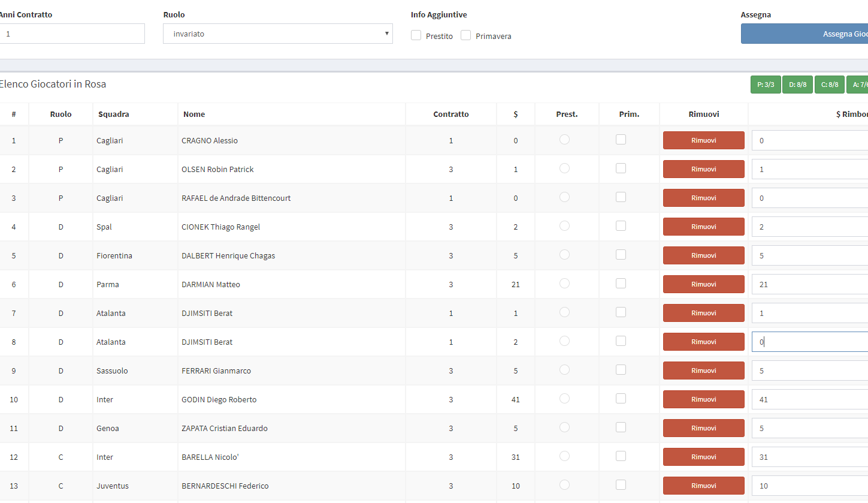This screenshot has width=868, height=503.
Task: Click the Contratto column header
Action: click(450, 114)
